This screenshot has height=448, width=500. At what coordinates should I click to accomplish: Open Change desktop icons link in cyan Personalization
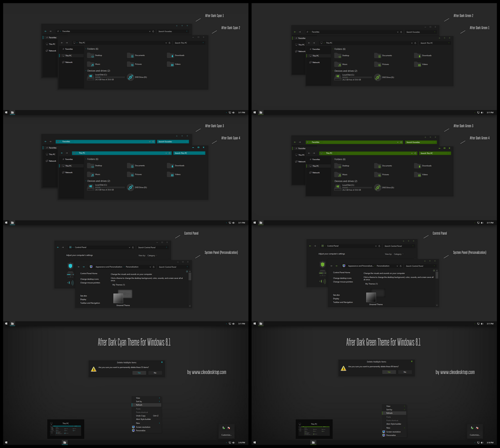point(89,279)
